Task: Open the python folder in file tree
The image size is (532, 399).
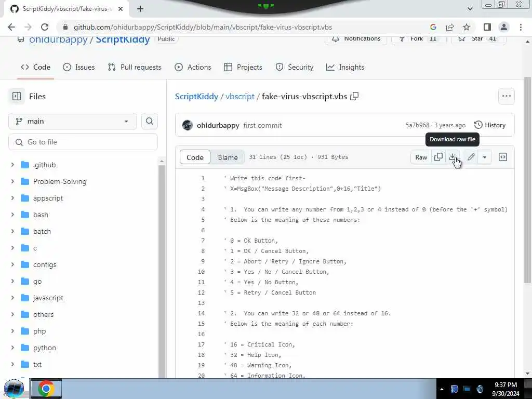Action: tap(45, 348)
